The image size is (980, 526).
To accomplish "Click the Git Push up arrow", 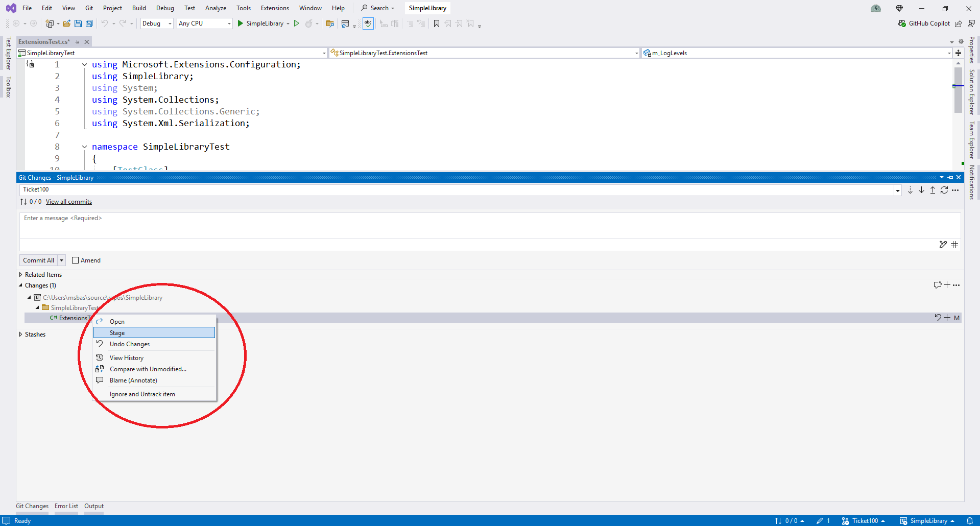I will (933, 190).
